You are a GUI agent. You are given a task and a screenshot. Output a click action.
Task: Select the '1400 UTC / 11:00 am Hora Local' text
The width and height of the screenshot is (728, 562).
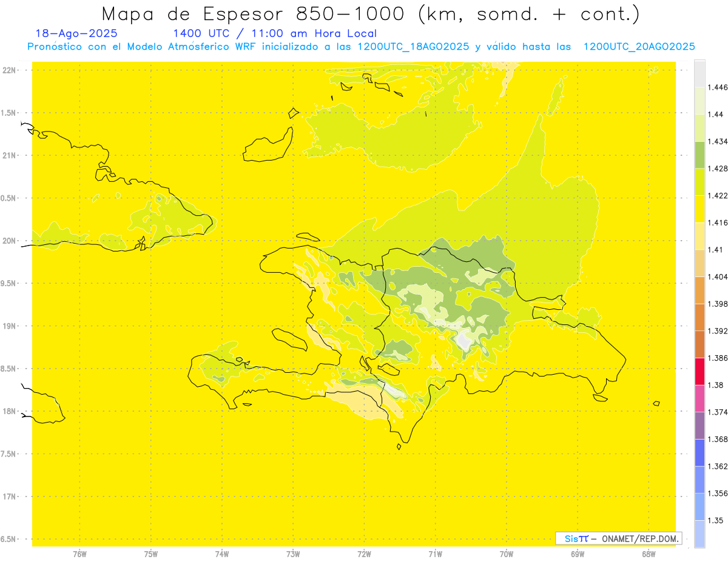pyautogui.click(x=275, y=33)
